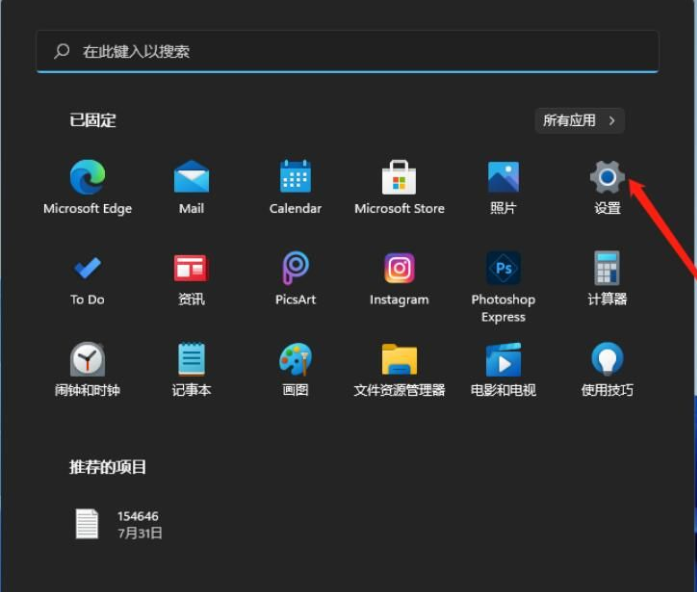
Task: Open 闹钟和时钟 alarms and clock
Action: tap(87, 360)
